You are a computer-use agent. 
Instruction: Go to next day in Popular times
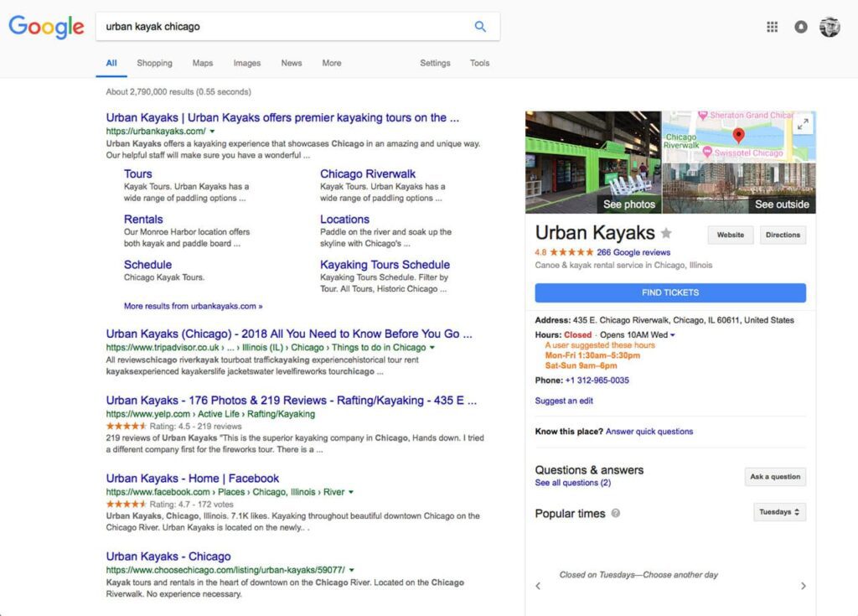click(803, 586)
